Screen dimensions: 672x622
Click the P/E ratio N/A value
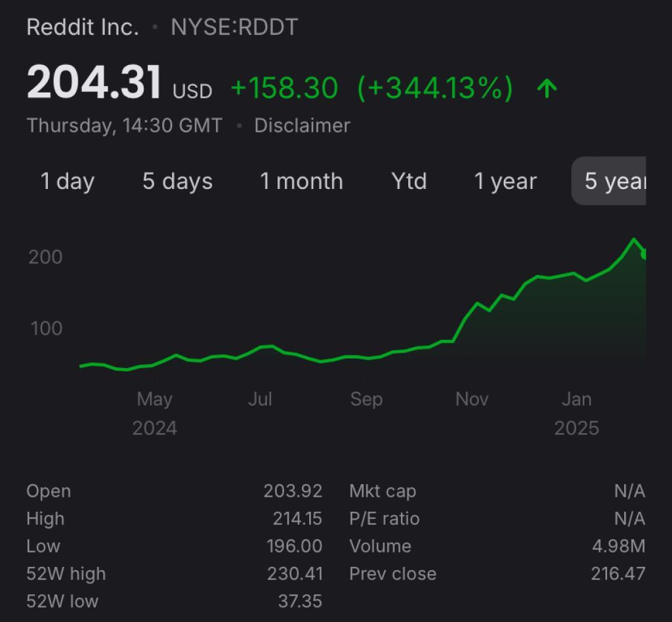coord(629,518)
